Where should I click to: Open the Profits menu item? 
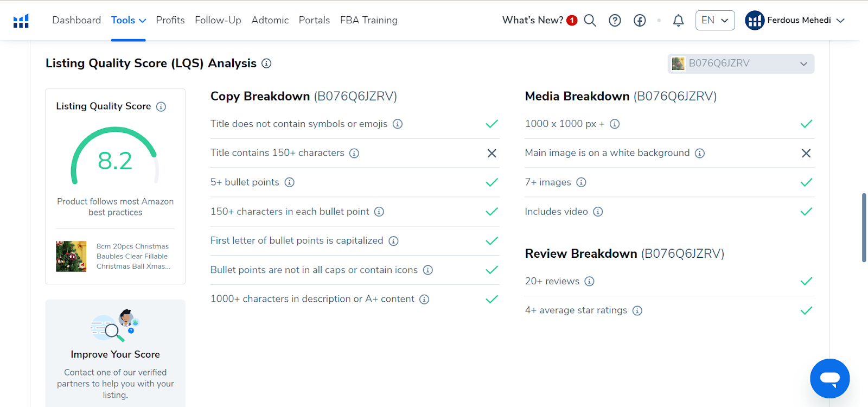(x=170, y=21)
